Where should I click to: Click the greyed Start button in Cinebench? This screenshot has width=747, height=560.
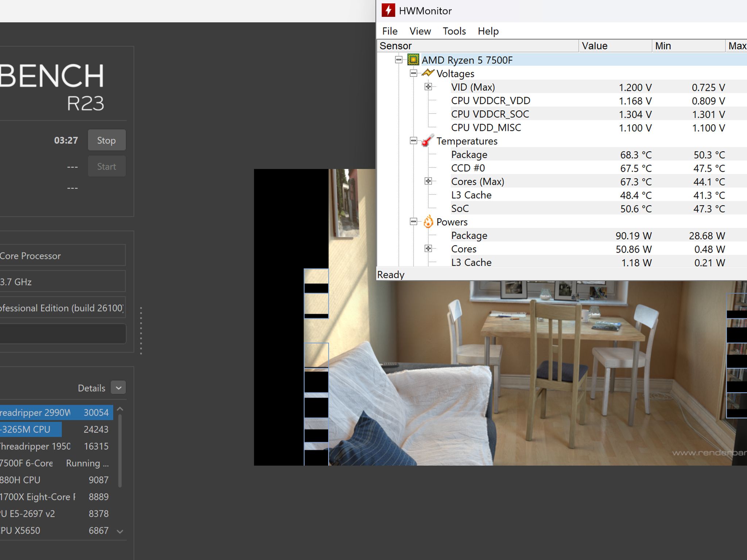(x=107, y=166)
